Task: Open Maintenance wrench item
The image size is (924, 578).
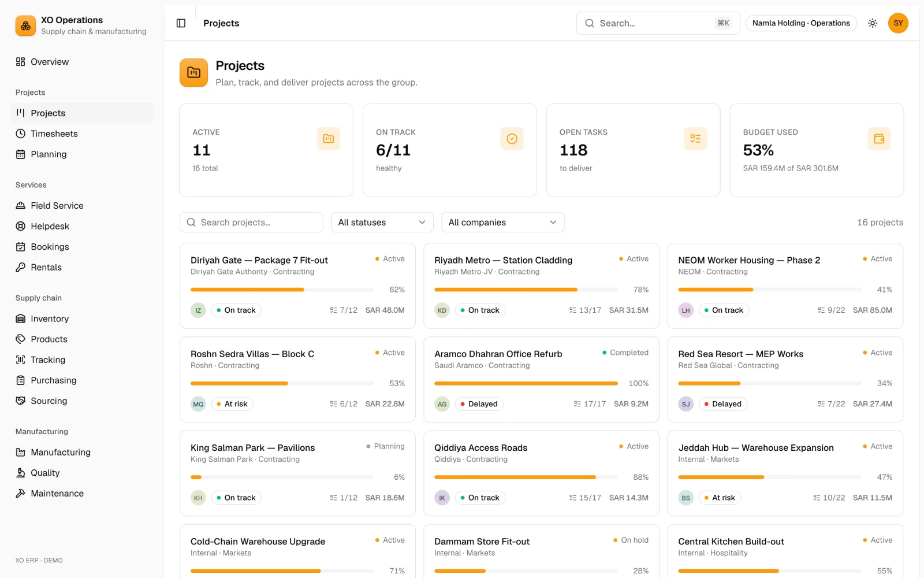Action: pos(83,493)
